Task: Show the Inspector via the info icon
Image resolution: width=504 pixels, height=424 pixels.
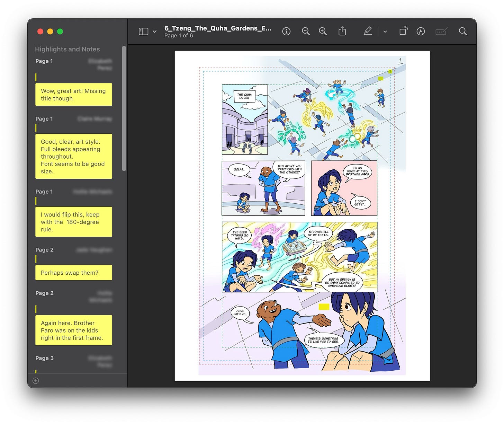Action: pyautogui.click(x=286, y=31)
